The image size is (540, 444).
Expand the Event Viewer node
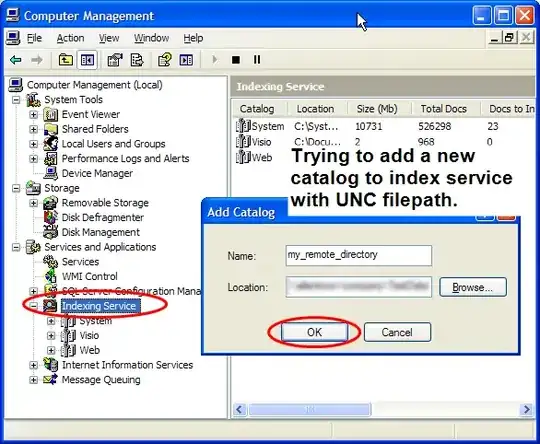pyautogui.click(x=33, y=114)
